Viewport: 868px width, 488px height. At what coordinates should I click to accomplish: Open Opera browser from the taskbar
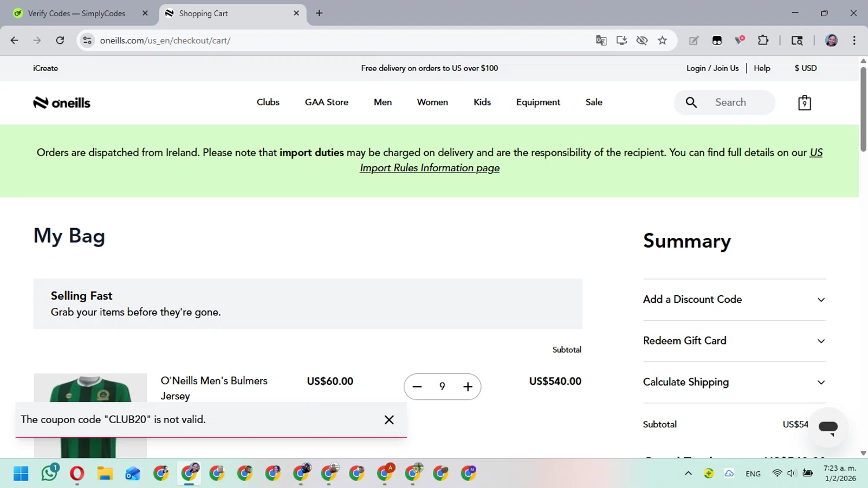coord(77,474)
